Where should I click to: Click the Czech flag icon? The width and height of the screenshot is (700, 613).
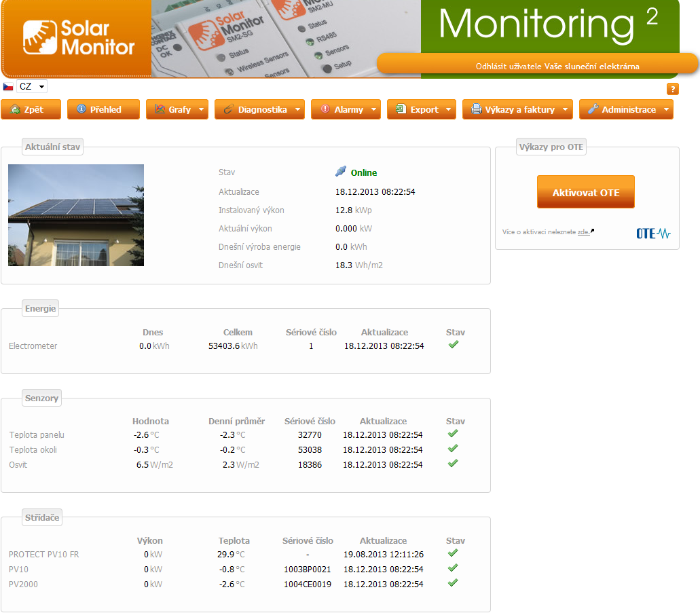[x=8, y=87]
